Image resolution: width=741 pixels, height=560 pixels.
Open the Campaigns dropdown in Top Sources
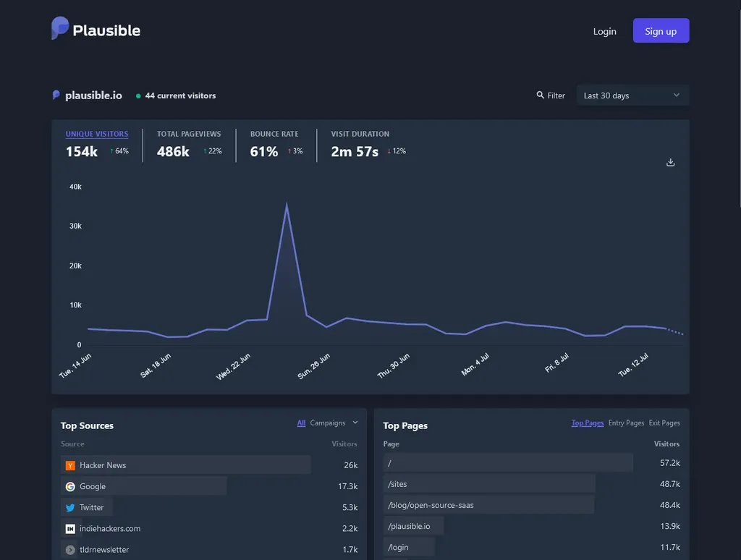tap(334, 423)
